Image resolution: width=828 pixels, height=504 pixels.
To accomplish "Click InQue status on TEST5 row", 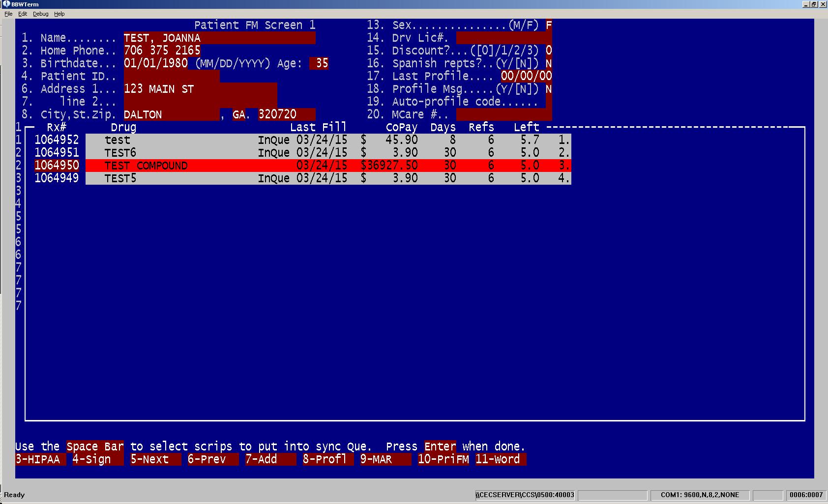I will [274, 178].
